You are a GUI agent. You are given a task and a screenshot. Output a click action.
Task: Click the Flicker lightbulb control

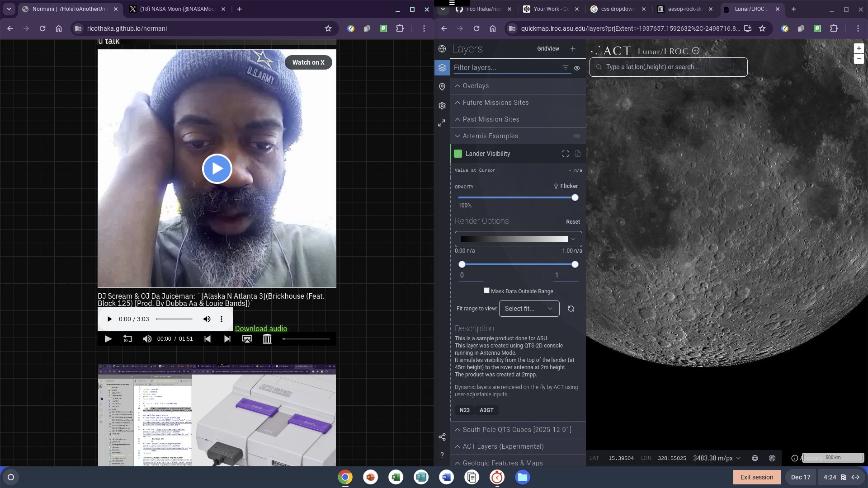coord(566,186)
